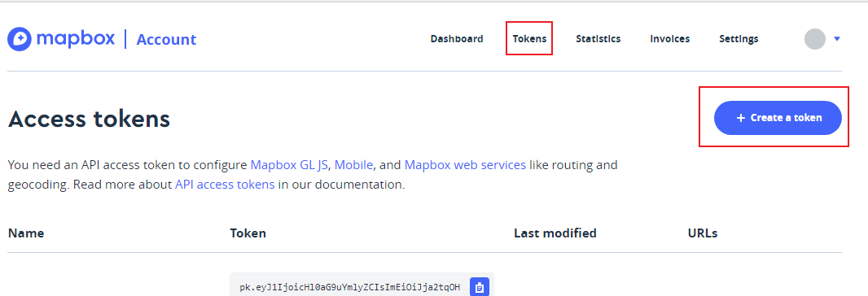Open the Mapbox web services link

coord(465,165)
